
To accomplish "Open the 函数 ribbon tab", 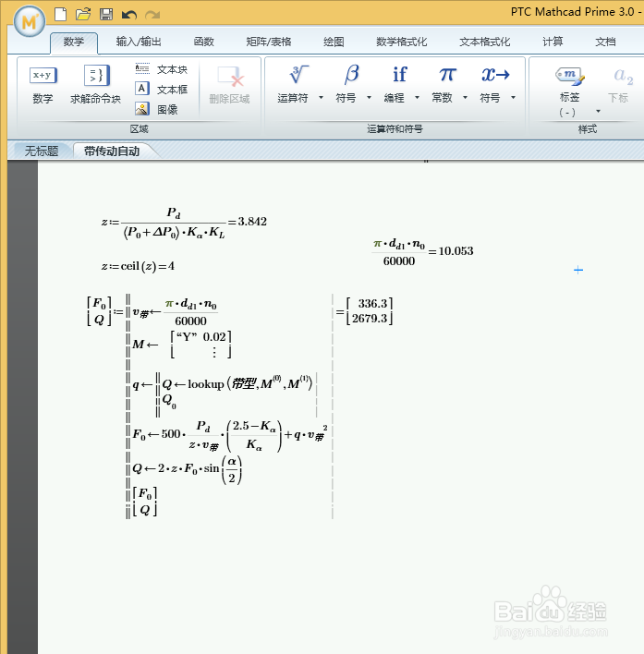I will (x=204, y=42).
